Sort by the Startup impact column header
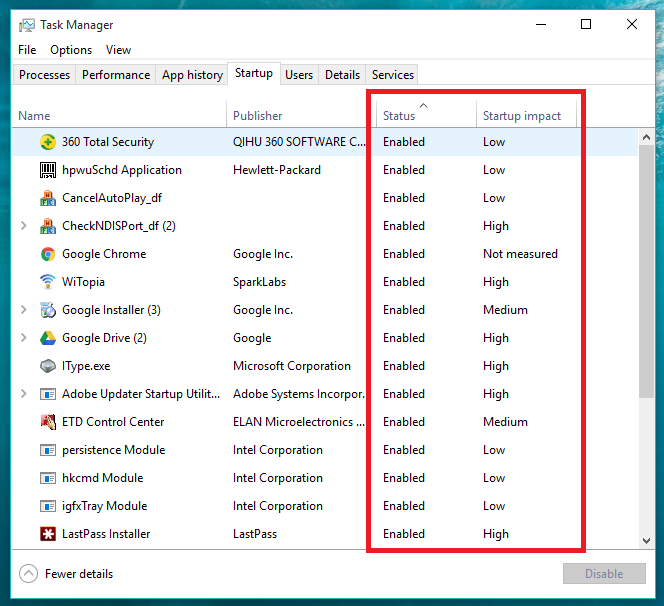The height and width of the screenshot is (606, 664). 522,116
